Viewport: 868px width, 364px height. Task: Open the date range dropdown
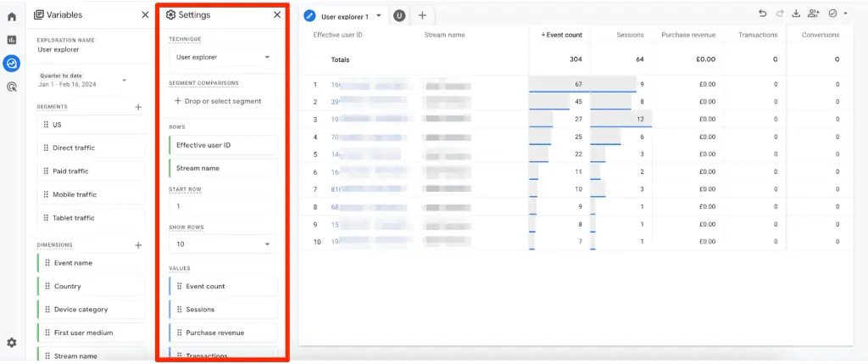pos(82,81)
